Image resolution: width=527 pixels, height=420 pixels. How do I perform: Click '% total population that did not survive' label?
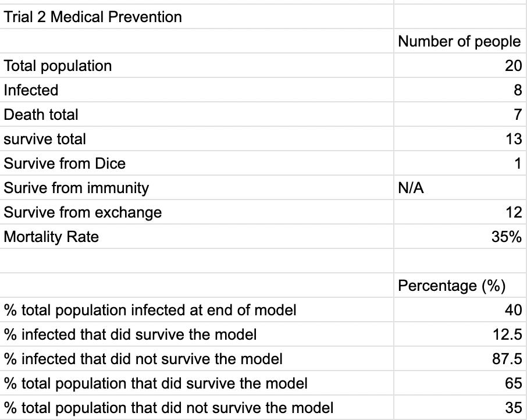click(169, 408)
